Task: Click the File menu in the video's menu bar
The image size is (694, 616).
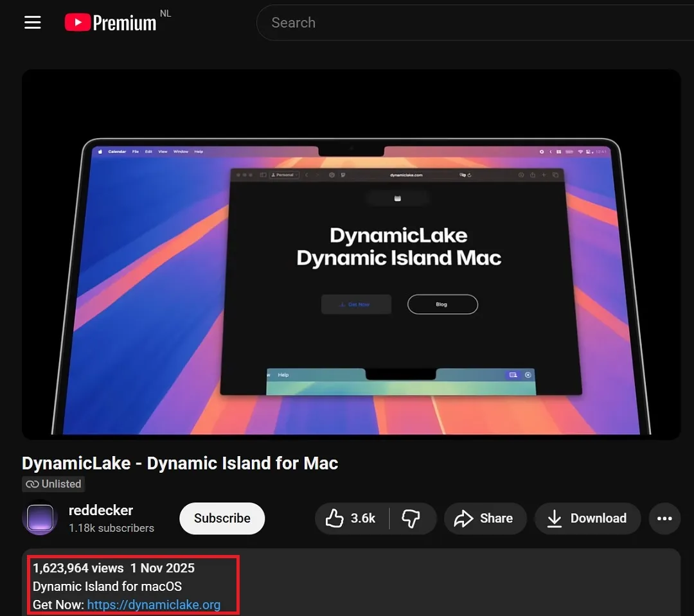Action: [x=136, y=152]
